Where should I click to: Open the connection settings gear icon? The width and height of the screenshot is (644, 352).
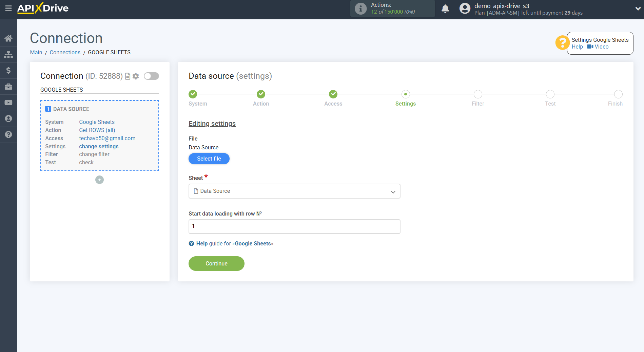136,76
